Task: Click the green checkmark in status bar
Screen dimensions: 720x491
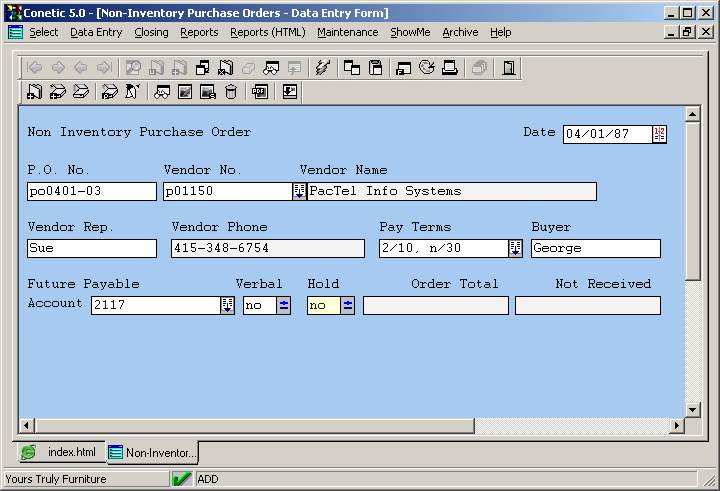Action: (x=181, y=479)
